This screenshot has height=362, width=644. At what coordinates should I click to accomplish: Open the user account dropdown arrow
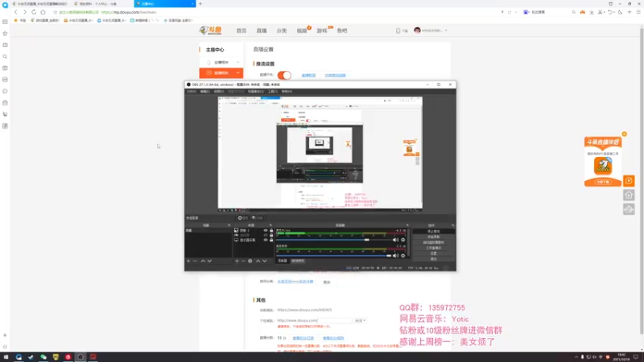point(446,31)
